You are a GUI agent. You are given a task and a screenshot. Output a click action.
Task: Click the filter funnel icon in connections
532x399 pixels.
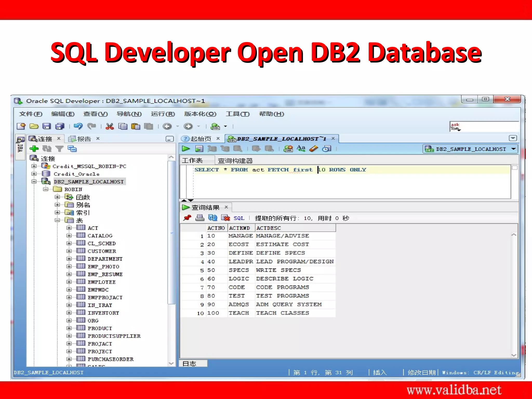tap(59, 149)
